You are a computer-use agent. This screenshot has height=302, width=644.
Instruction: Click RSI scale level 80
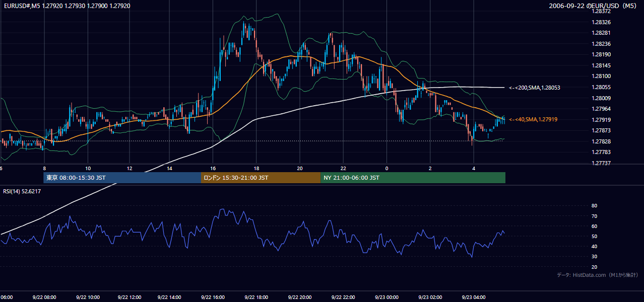(x=594, y=206)
